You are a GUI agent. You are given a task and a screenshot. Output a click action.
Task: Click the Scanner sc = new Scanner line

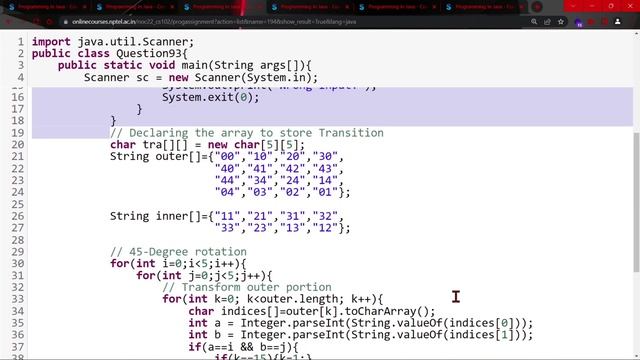(200, 77)
